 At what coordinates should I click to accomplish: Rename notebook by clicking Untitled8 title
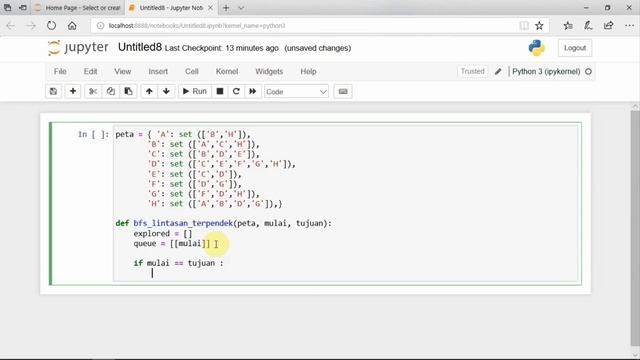140,47
